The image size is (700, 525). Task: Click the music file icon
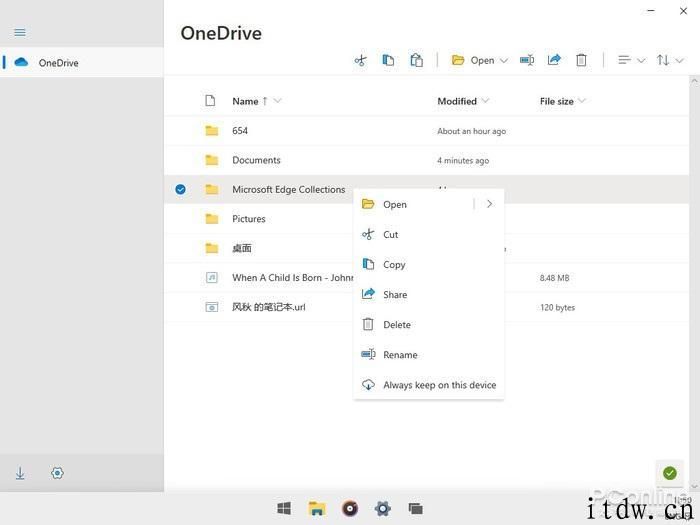[212, 277]
